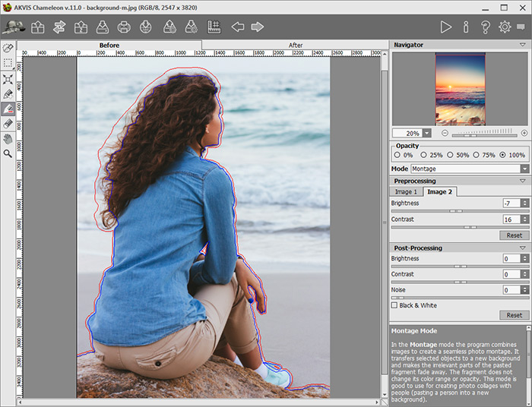Undo last action left arrow
The height and width of the screenshot is (407, 532).
click(x=237, y=27)
